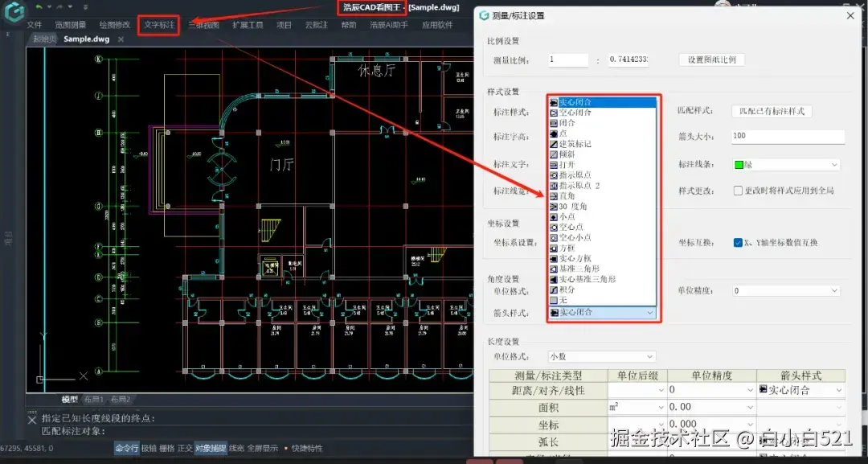Select 30 度角 arrow style
Viewport: 868px width, 464px height.
[602, 207]
